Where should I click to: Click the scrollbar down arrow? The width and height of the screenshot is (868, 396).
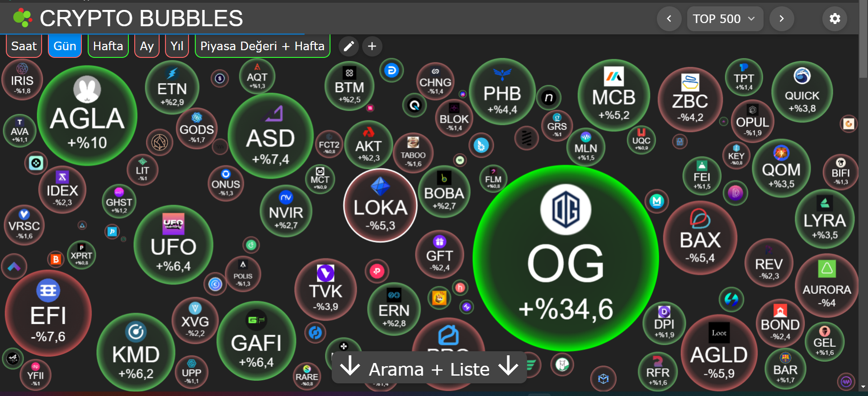point(863,387)
